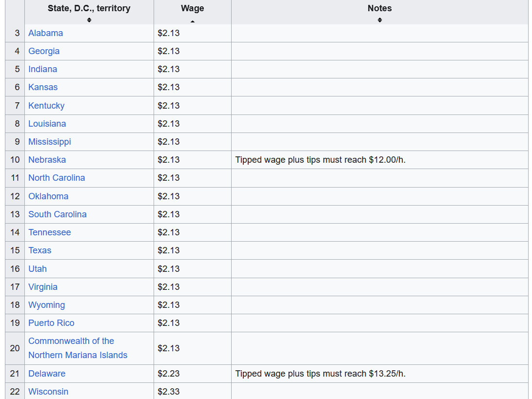This screenshot has width=532, height=399.
Task: Visit the Louisiana page link
Action: pyautogui.click(x=47, y=124)
